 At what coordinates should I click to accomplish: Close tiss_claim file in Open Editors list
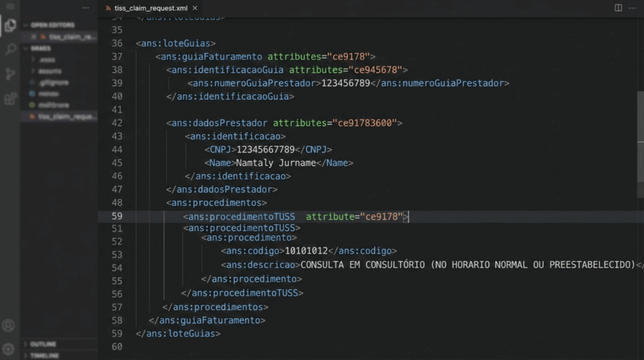pos(34,37)
